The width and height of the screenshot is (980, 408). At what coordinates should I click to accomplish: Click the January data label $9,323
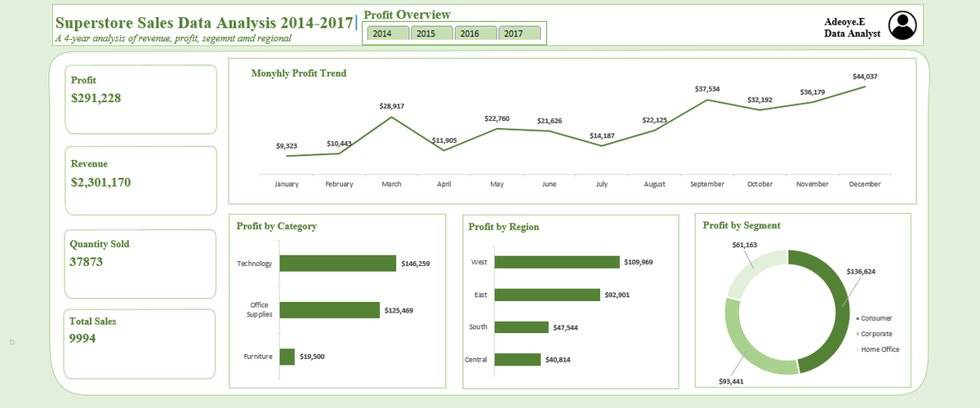(287, 146)
